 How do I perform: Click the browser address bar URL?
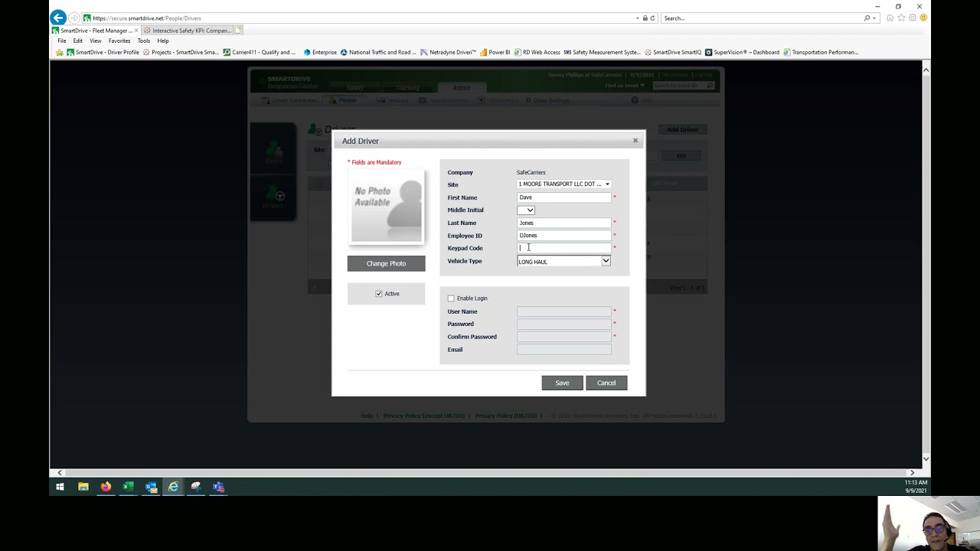point(146,18)
